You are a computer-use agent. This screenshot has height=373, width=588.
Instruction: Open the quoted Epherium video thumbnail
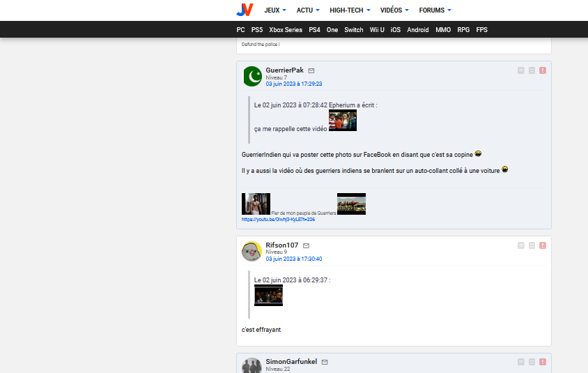(x=343, y=121)
